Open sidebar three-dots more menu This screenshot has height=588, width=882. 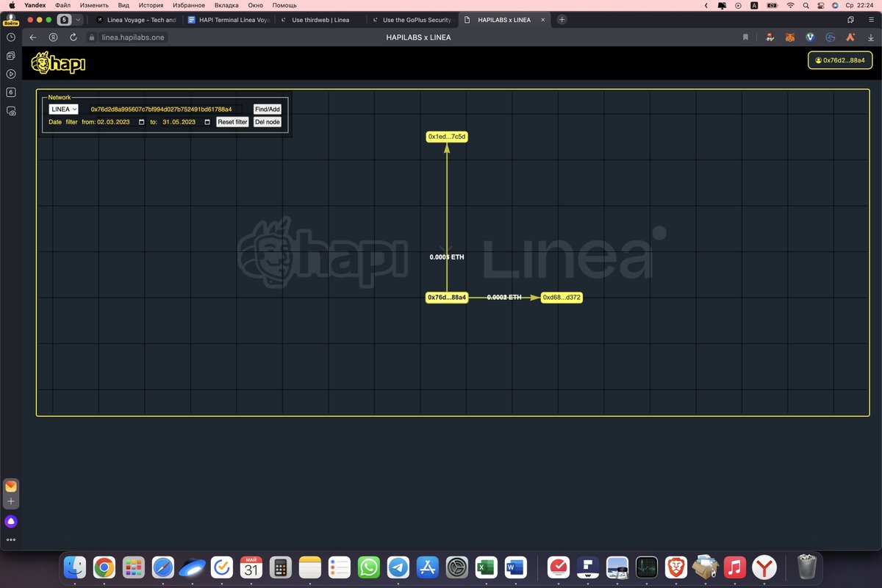click(11, 539)
